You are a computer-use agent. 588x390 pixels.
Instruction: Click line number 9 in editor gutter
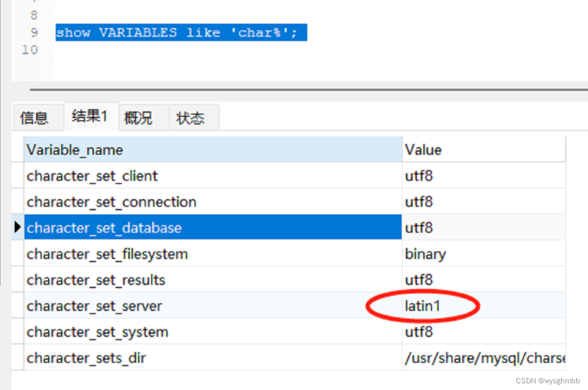34,32
